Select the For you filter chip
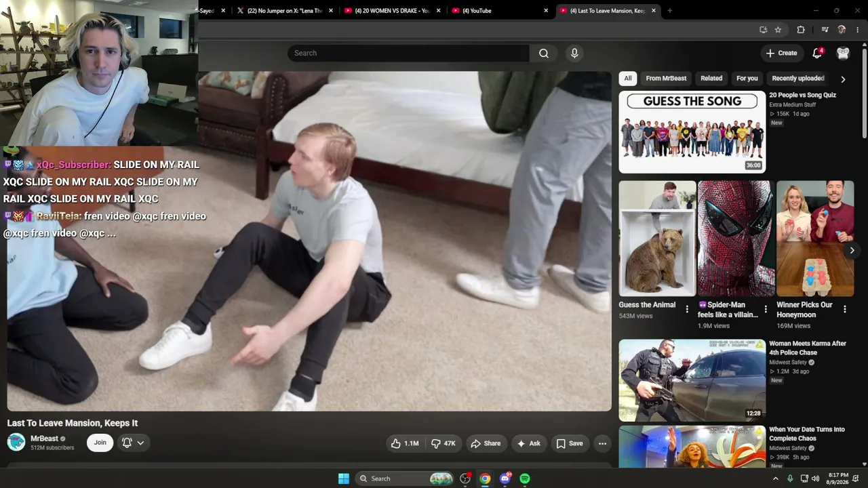Image resolution: width=868 pixels, height=488 pixels. tap(747, 79)
